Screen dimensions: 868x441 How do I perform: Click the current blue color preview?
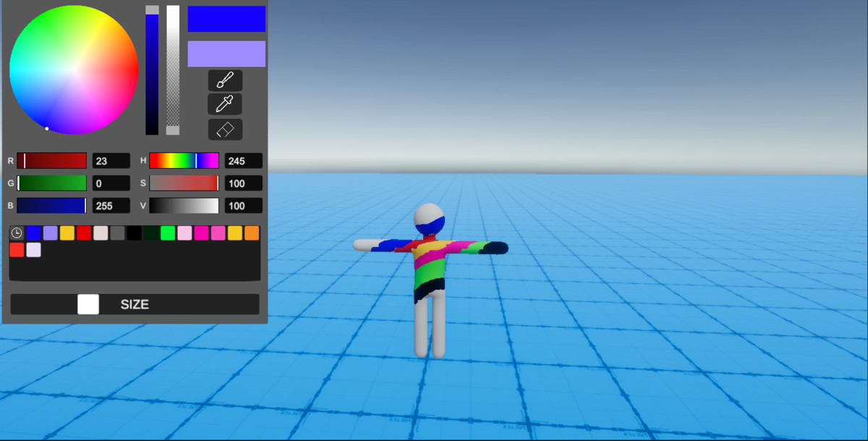pos(226,19)
